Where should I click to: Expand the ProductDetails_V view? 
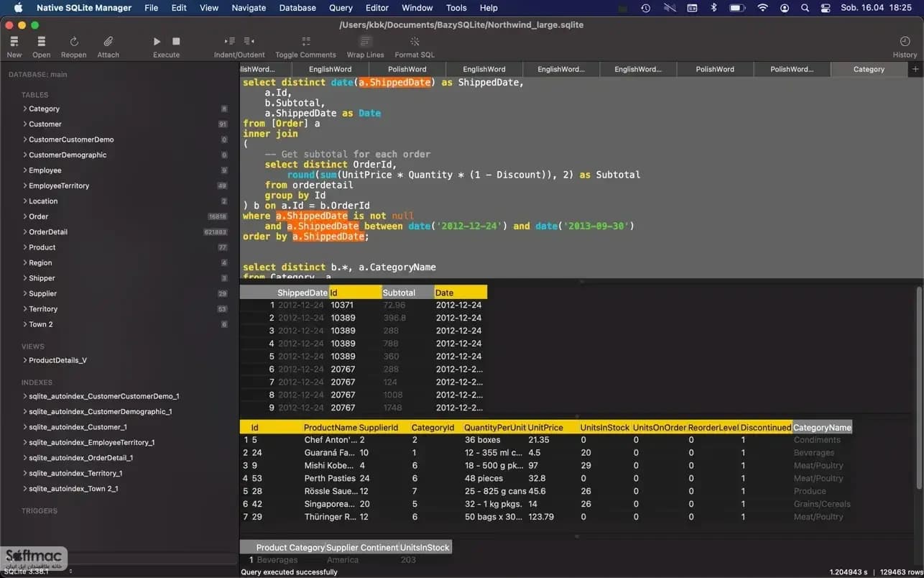point(24,360)
